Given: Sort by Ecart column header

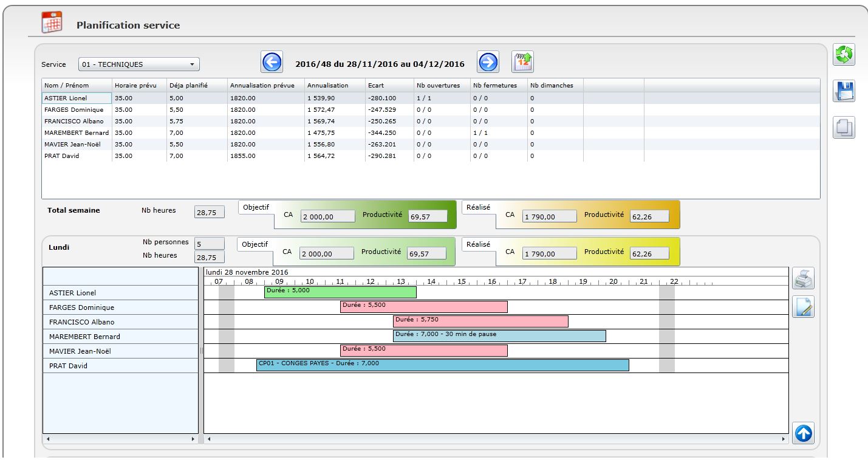Looking at the screenshot, I should (x=389, y=85).
